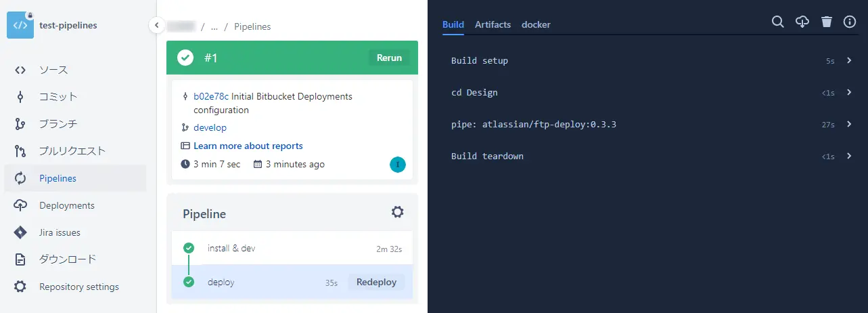The height and width of the screenshot is (313, 868).
Task: Click the Pipelines breadcrumb link
Action: coord(252,27)
